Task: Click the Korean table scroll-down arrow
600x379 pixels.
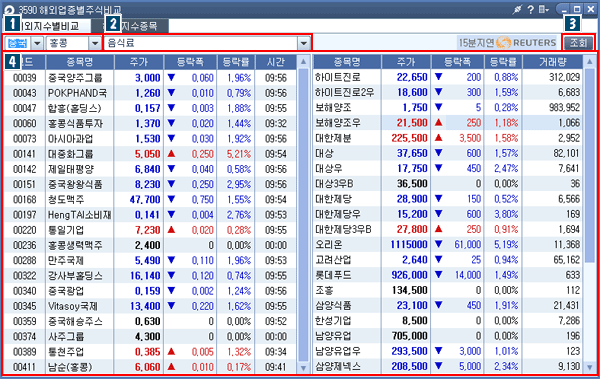Action: click(x=590, y=368)
